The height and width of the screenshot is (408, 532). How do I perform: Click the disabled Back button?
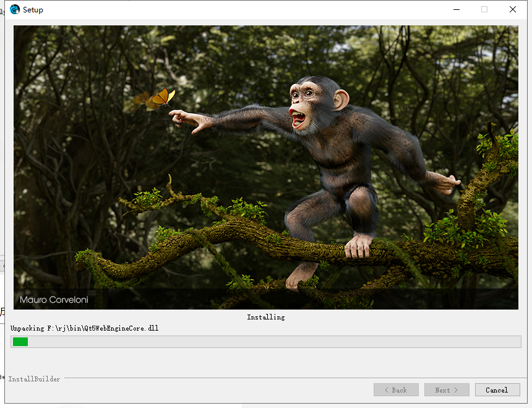[x=396, y=389]
